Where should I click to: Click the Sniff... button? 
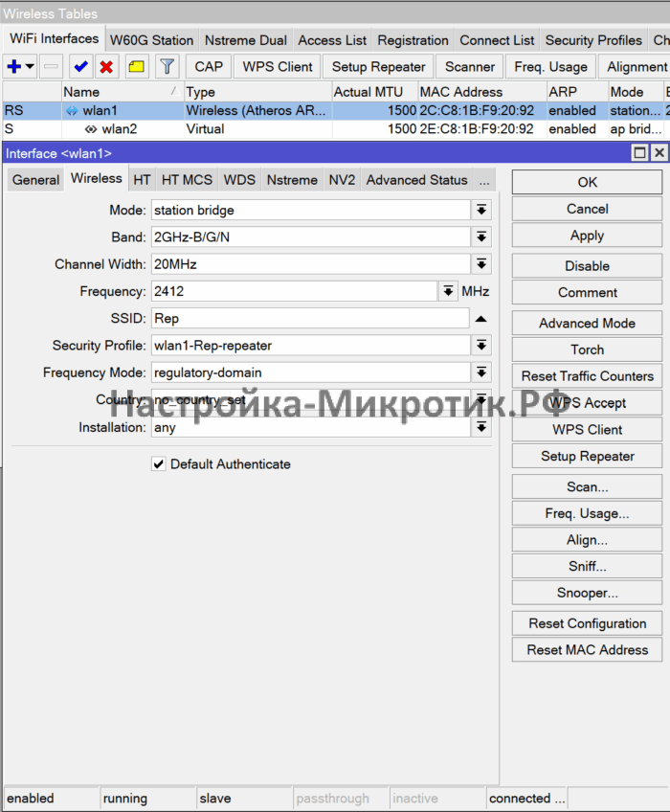click(x=587, y=566)
